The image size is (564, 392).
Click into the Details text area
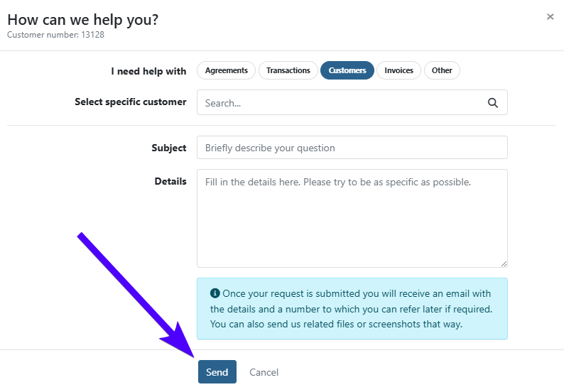coord(352,217)
